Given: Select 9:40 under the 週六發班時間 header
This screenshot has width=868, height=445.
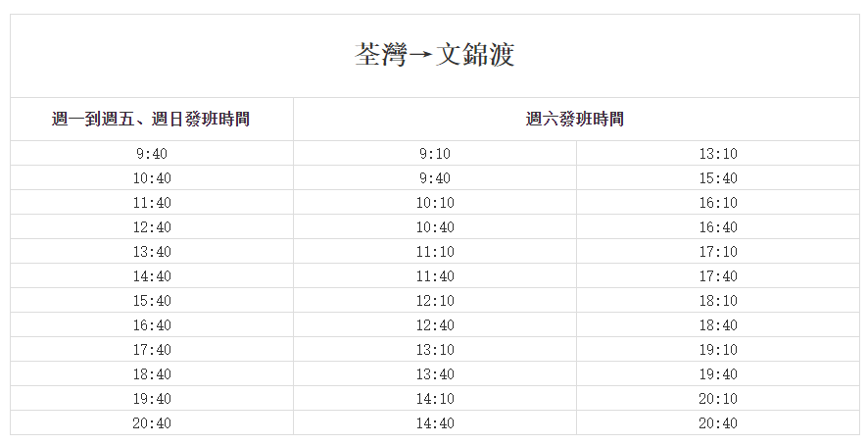Looking at the screenshot, I should (434, 178).
